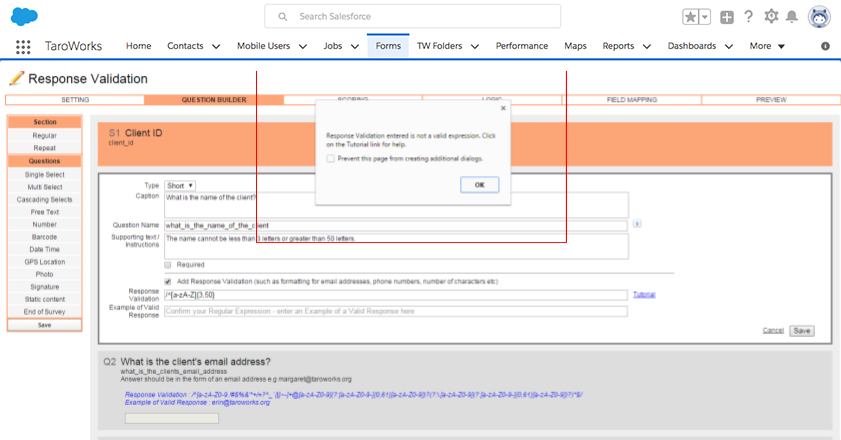
Task: Click the info icon beside Question Name
Action: point(637,224)
